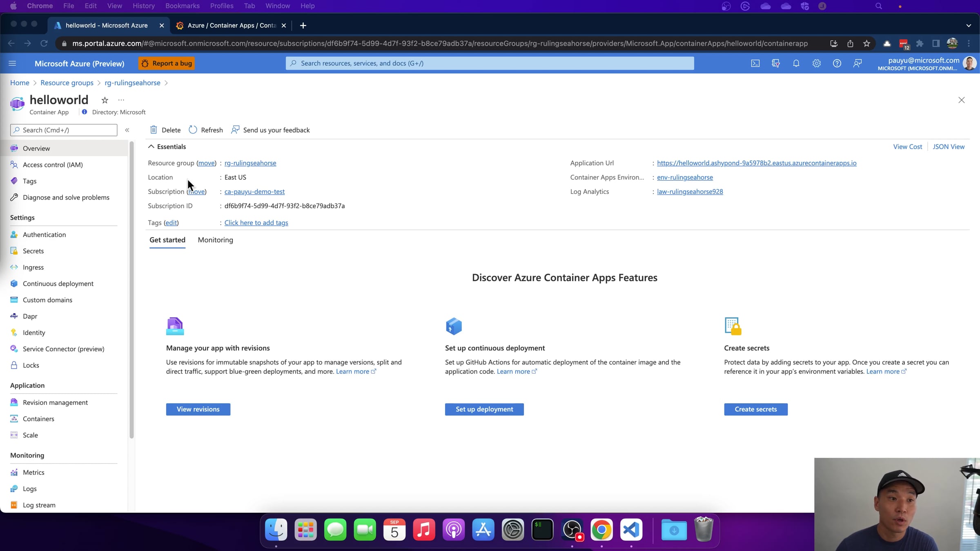Viewport: 980px width, 551px height.
Task: Open the ca-pauyu-demo-test subscription link
Action: pos(254,191)
